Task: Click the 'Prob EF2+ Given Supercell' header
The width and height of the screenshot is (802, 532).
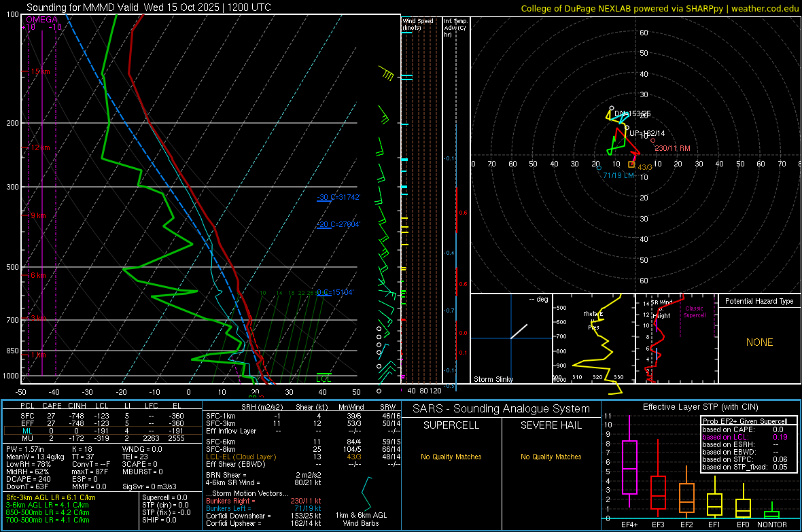Action: (745, 421)
